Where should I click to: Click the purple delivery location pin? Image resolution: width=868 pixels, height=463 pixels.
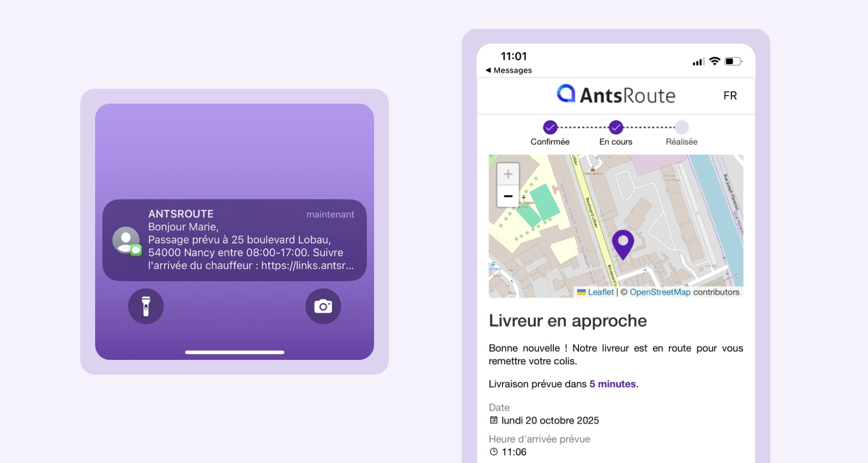623,243
